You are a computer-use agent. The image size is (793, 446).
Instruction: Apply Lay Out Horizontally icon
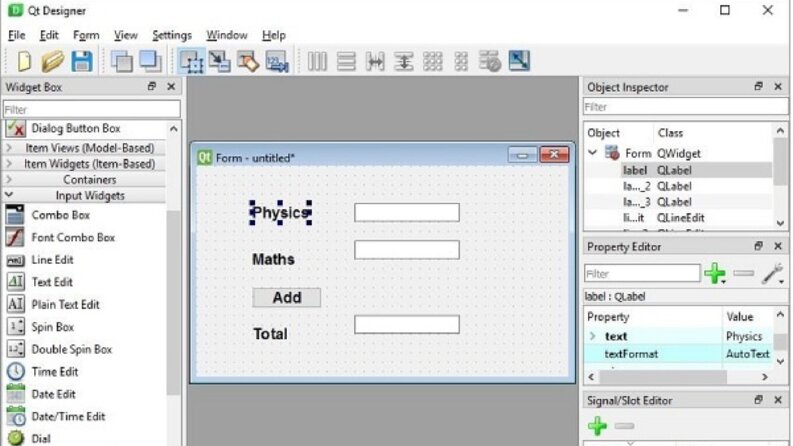pos(317,61)
